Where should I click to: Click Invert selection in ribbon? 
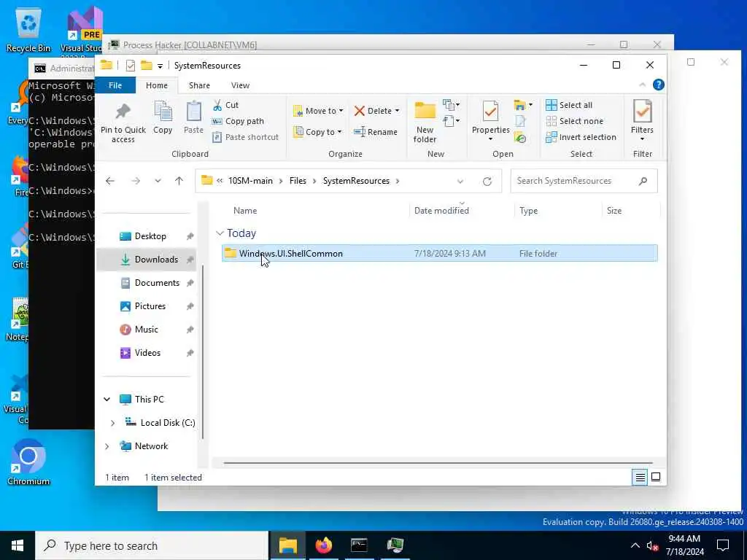tap(581, 137)
